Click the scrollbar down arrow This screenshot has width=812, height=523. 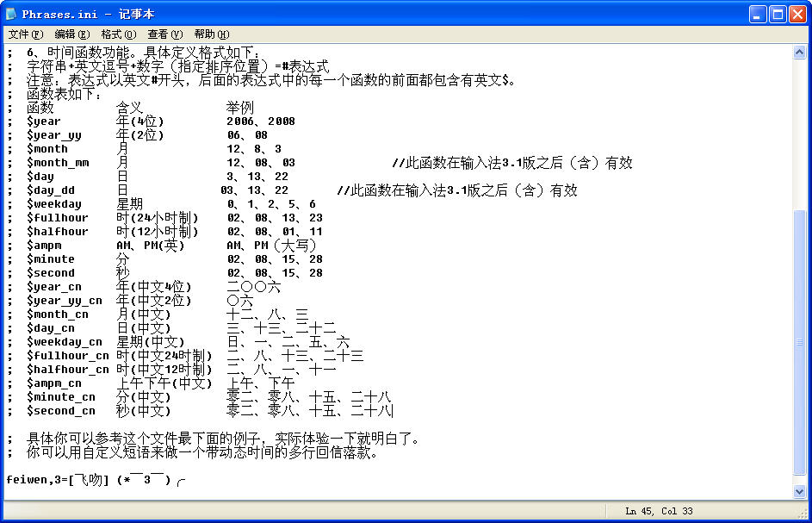coord(799,492)
